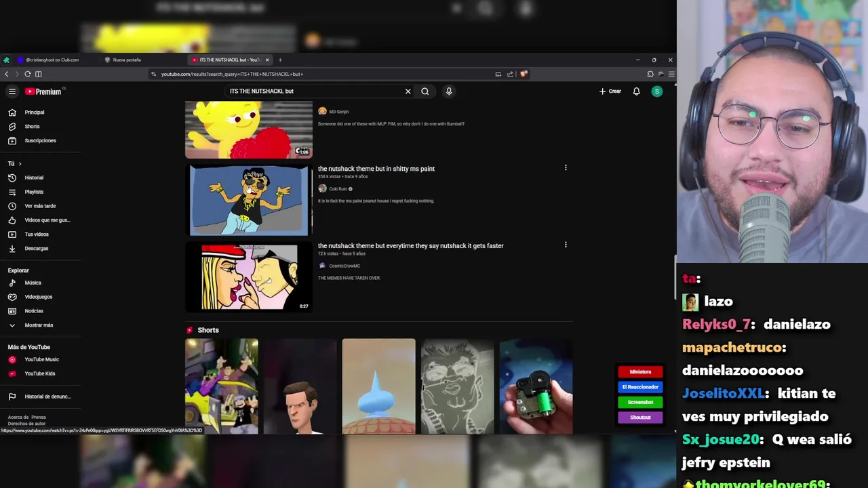
Task: Open the browser main menu icon
Action: [x=671, y=74]
